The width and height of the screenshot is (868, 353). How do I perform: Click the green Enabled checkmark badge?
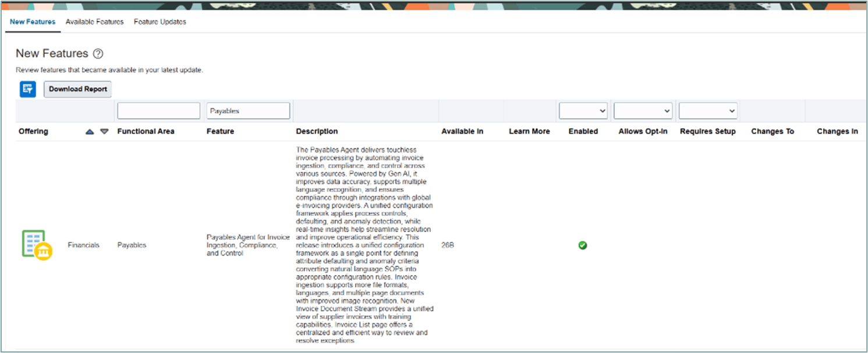pyautogui.click(x=583, y=245)
